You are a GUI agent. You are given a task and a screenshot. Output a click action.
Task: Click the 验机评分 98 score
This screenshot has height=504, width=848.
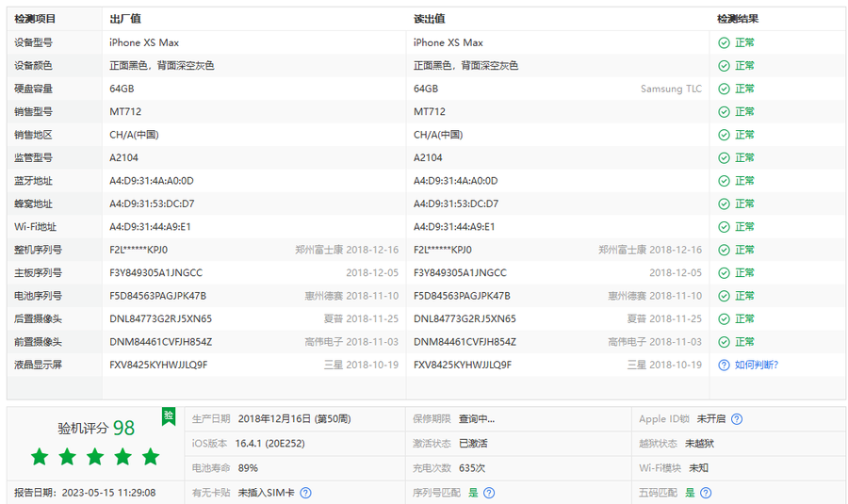pos(96,429)
